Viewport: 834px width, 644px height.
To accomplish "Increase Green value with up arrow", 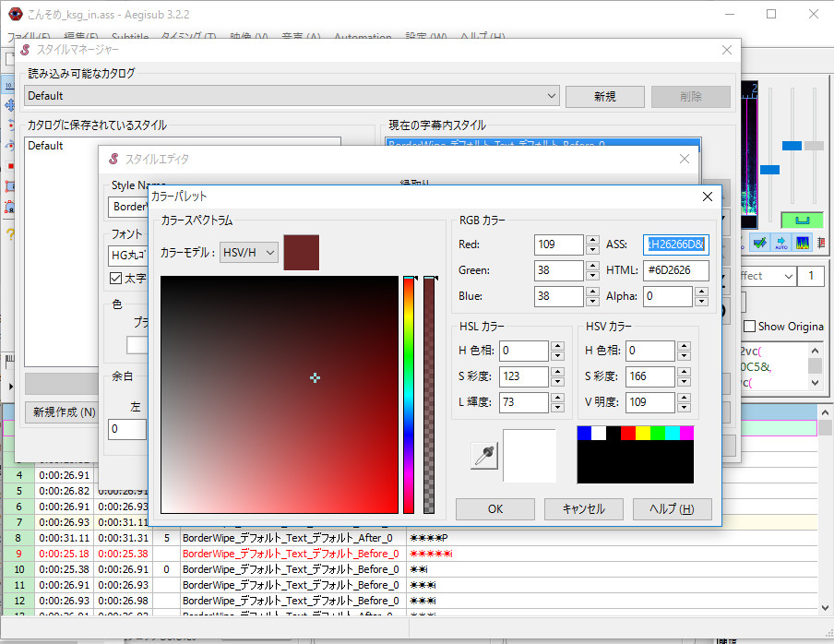I will (x=592, y=266).
